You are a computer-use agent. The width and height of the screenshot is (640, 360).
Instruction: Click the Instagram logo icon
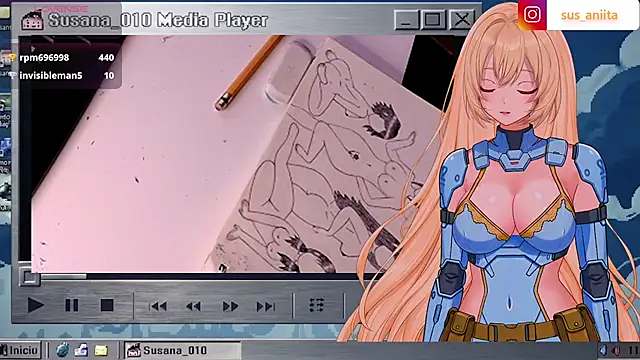[x=532, y=15]
